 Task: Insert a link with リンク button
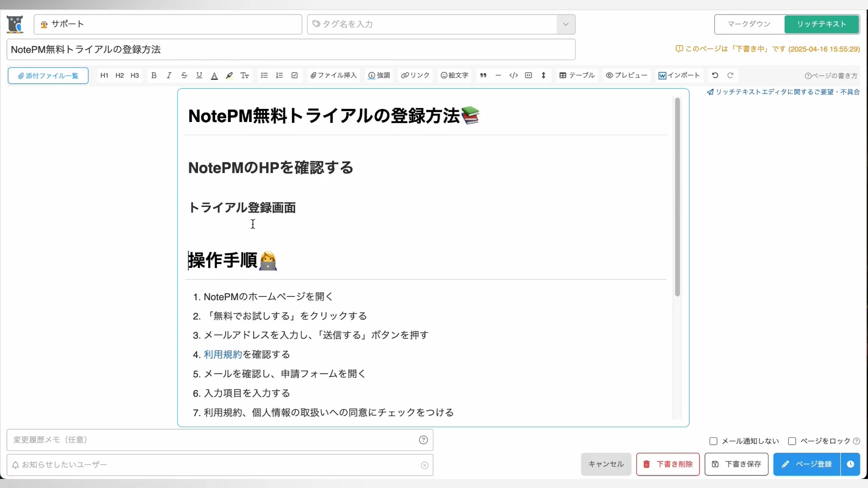coord(415,75)
